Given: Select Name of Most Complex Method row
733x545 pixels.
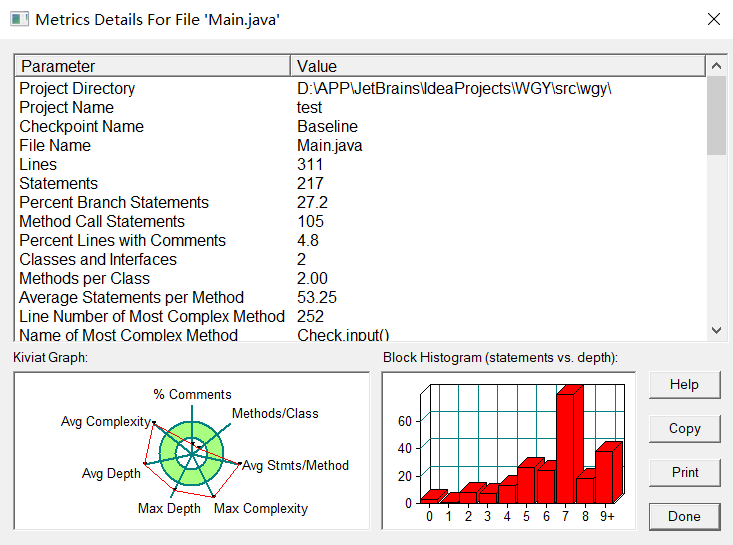Looking at the screenshot, I should click(360, 334).
